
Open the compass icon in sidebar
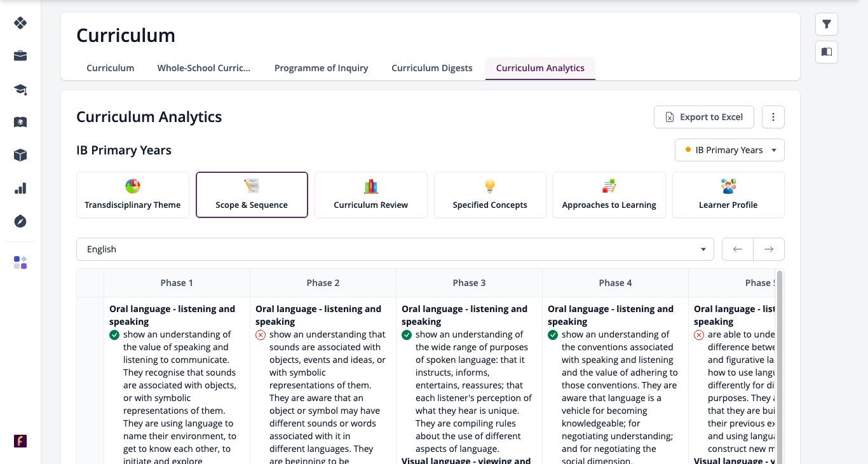click(20, 221)
